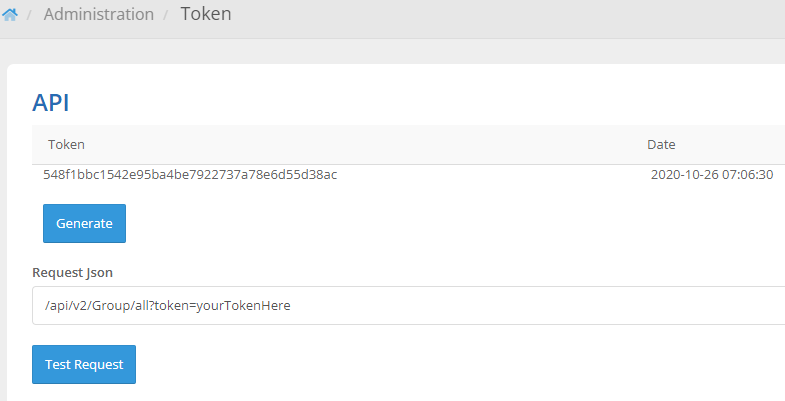Viewport: 785px width, 401px height.
Task: Click the home icon in breadcrumb
Action: click(x=10, y=15)
